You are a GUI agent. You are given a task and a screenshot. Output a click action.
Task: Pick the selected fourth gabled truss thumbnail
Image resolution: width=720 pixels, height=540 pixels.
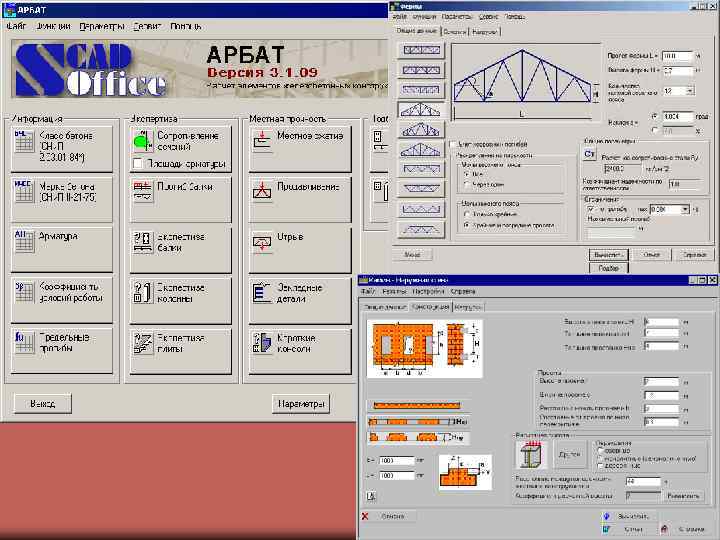coord(421,110)
